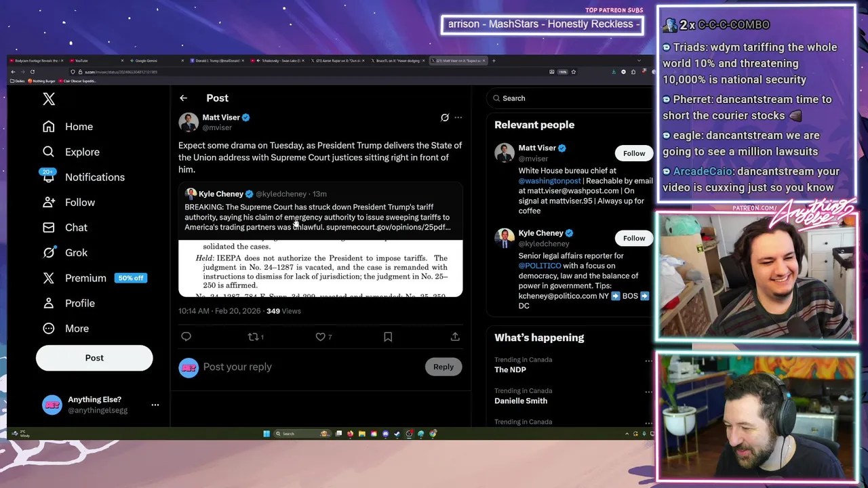
Task: Click the reply icon under the post
Action: [x=186, y=336]
